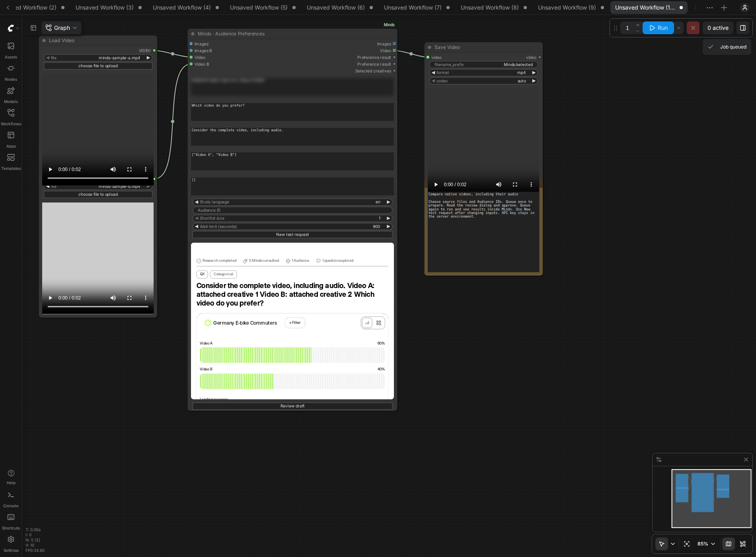Increase the batch count stepper
The image size is (756, 557).
pyautogui.click(x=638, y=25)
